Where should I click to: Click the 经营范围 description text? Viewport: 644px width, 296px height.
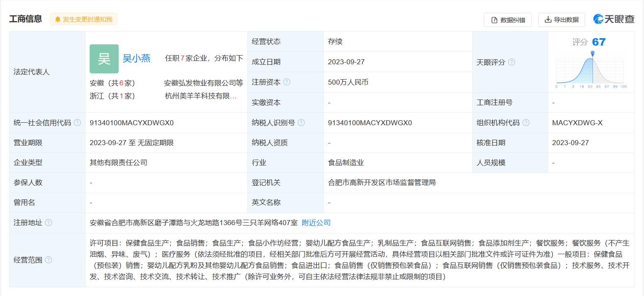tap(360, 260)
